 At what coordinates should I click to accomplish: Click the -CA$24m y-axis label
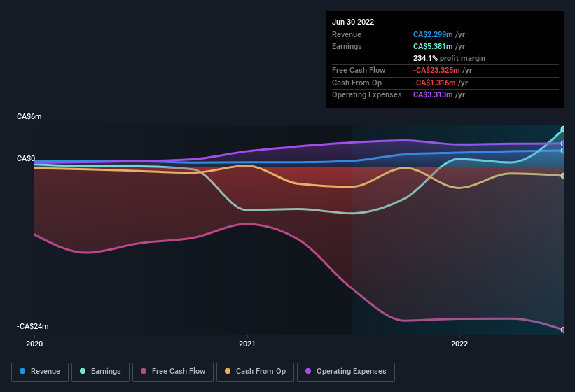33,326
